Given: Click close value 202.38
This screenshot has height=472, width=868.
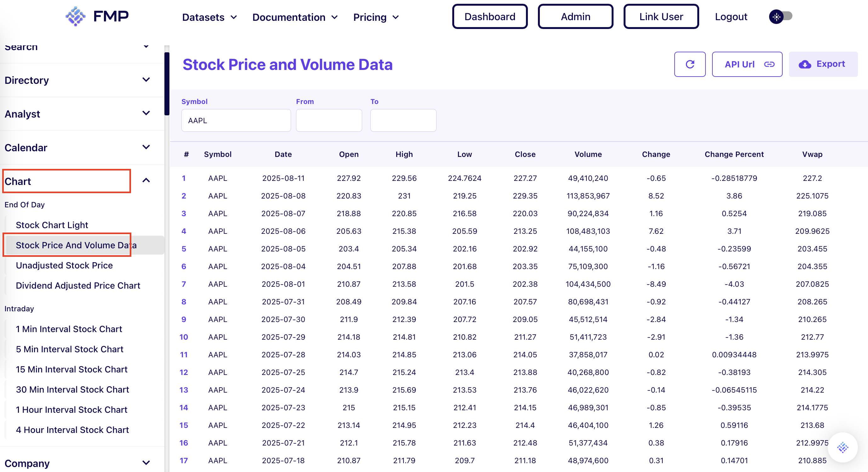Looking at the screenshot, I should (x=525, y=284).
